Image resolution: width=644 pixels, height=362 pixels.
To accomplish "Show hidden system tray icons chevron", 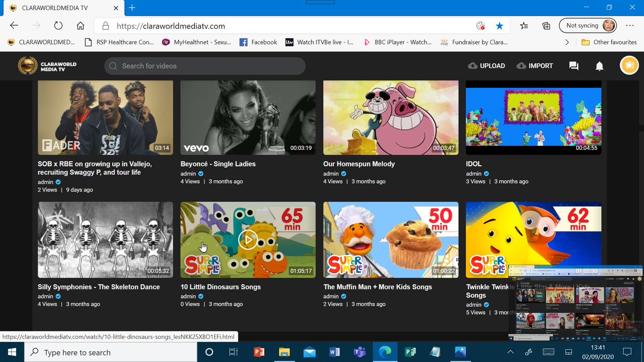I will coord(510,352).
